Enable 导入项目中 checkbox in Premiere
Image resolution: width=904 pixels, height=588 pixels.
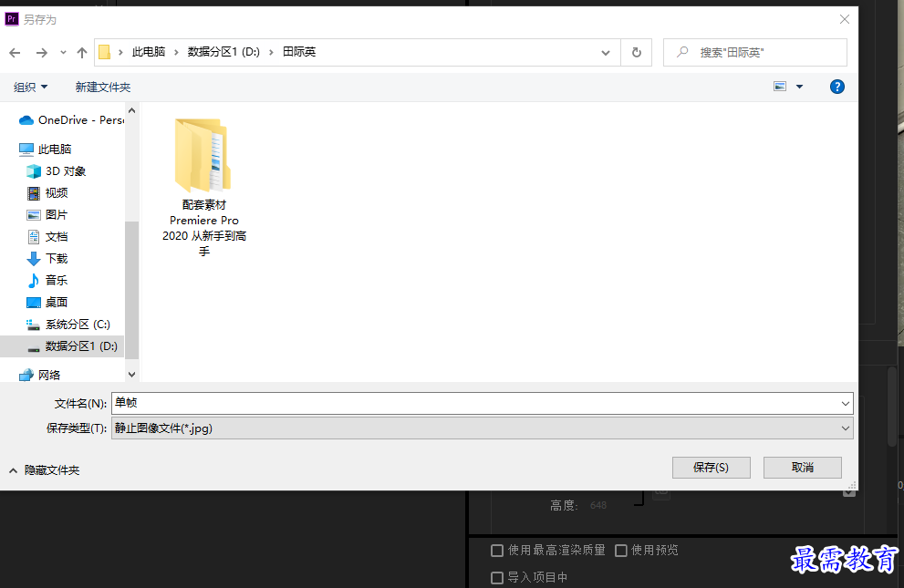[496, 578]
